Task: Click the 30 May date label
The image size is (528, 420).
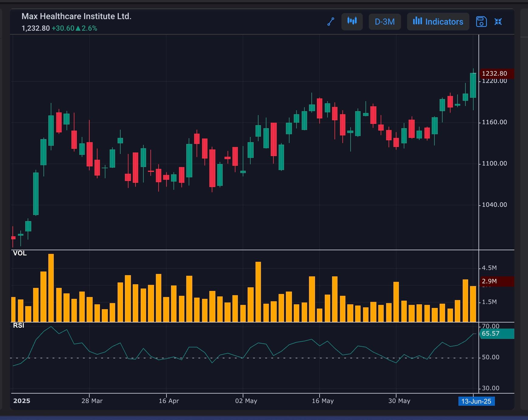Action: point(399,401)
